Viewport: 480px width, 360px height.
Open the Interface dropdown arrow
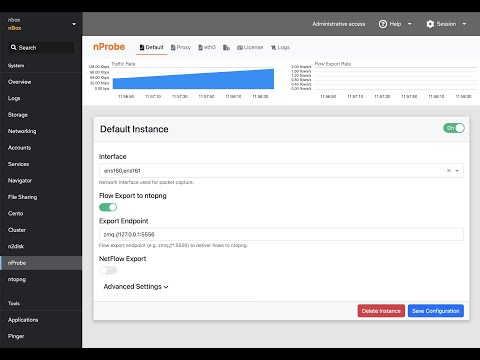[x=457, y=171]
